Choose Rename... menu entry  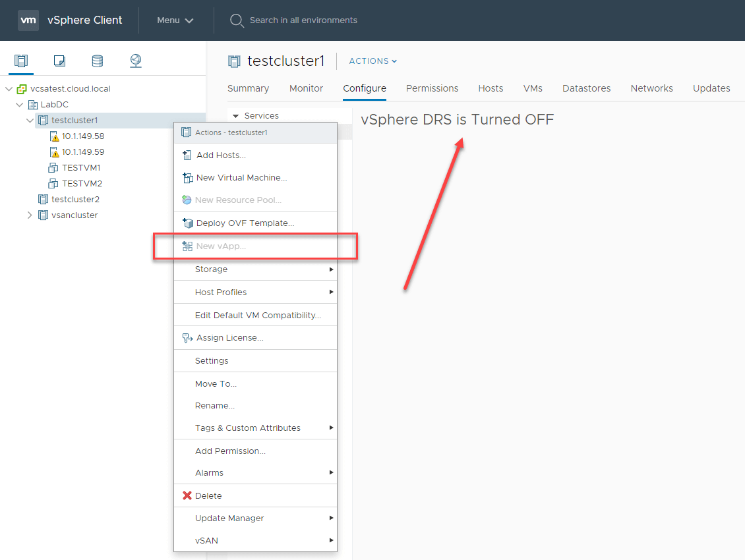coord(256,406)
